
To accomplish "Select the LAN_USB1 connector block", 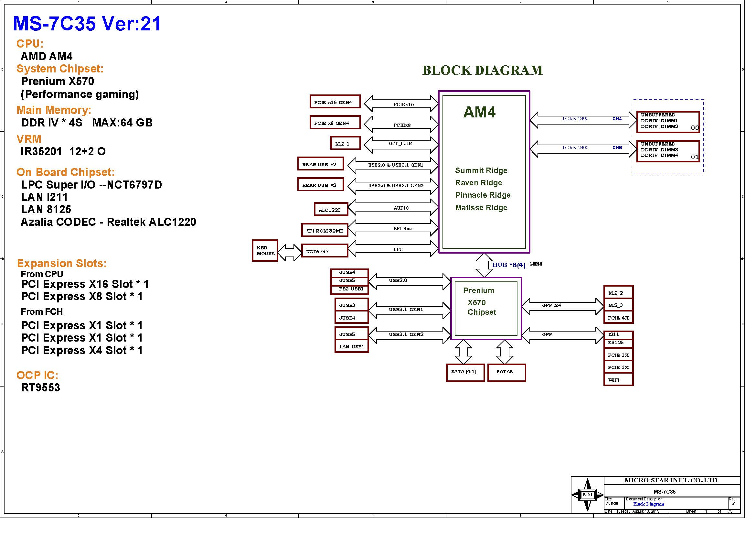I will point(351,346).
